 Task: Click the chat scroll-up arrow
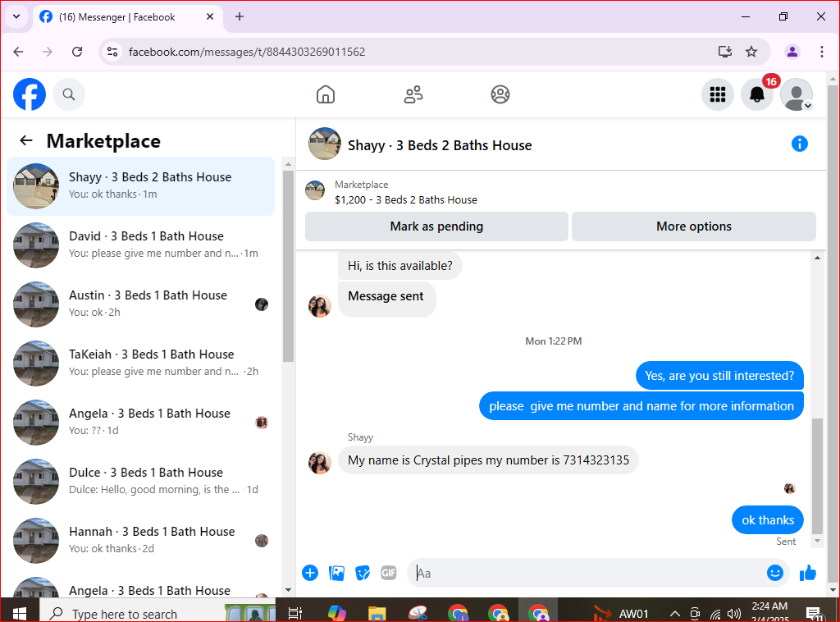[x=817, y=258]
